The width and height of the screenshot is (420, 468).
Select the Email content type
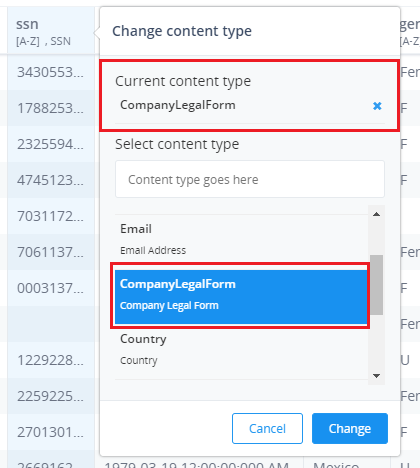point(241,239)
